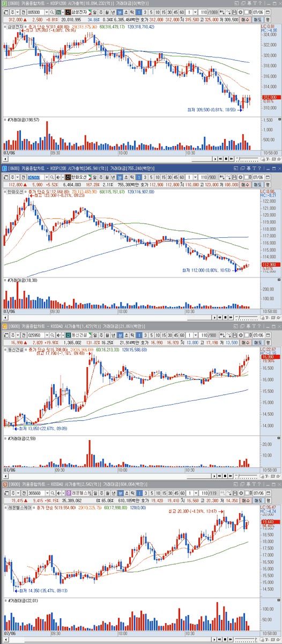This screenshot has width=282, height=644.
Task: Click the 신 icon beside 한화오션 name
Action: point(67,177)
